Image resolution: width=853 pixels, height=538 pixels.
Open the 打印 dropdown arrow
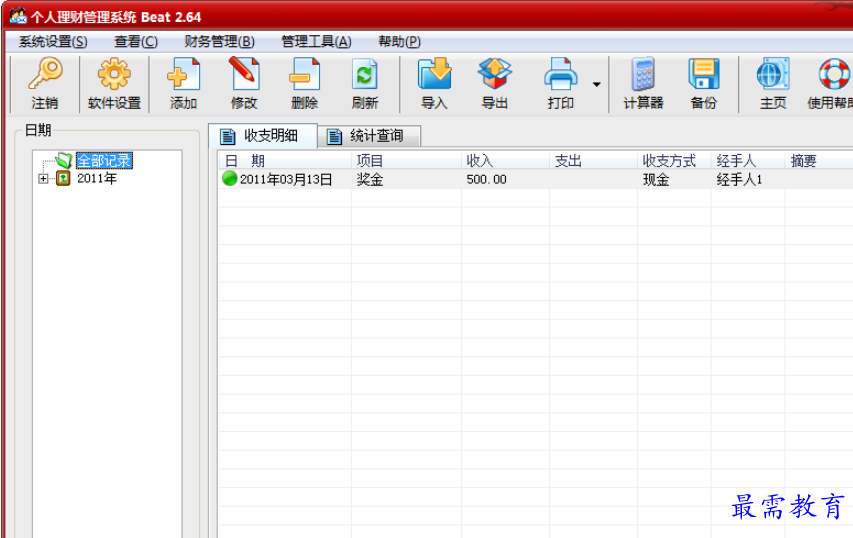pyautogui.click(x=596, y=84)
